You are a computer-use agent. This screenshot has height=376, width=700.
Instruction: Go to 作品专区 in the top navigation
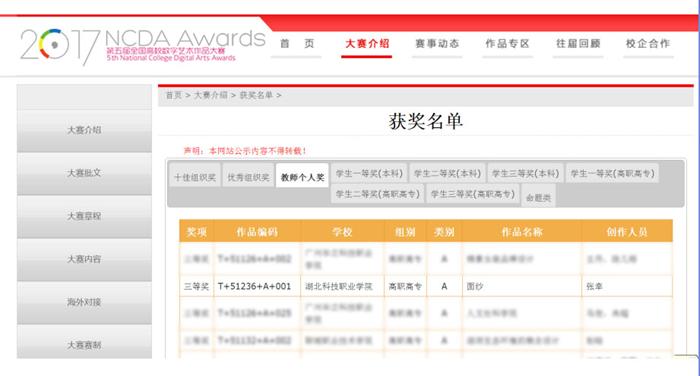pyautogui.click(x=507, y=44)
